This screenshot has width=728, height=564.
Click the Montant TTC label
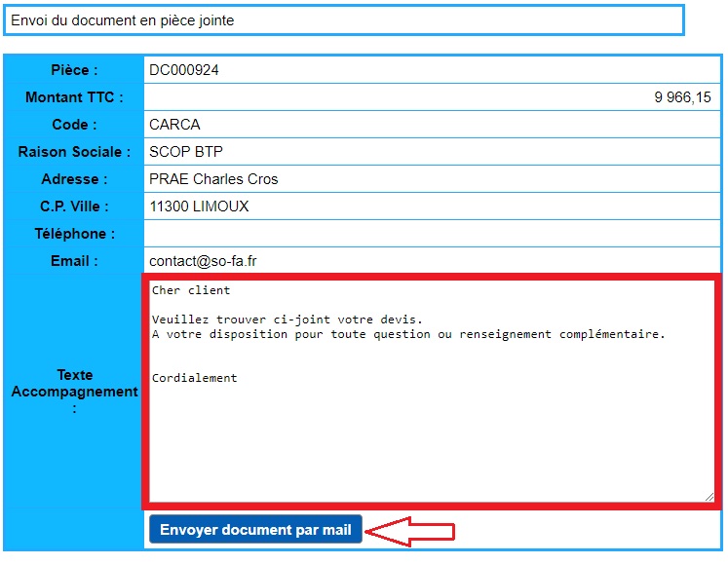pyautogui.click(x=74, y=97)
